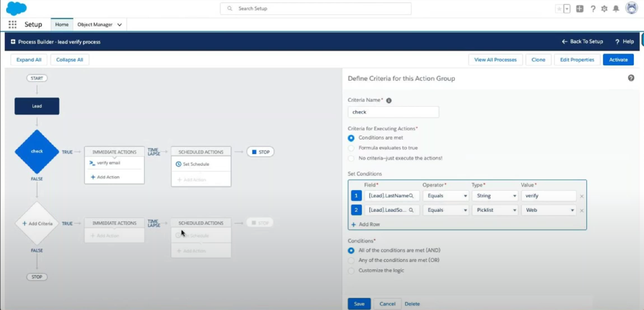Click the Expand All button
Image resolution: width=644 pixels, height=310 pixels.
click(x=29, y=60)
